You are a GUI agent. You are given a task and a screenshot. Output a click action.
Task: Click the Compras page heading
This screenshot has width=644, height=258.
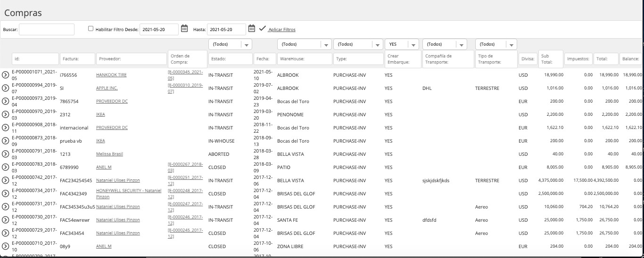click(x=23, y=13)
